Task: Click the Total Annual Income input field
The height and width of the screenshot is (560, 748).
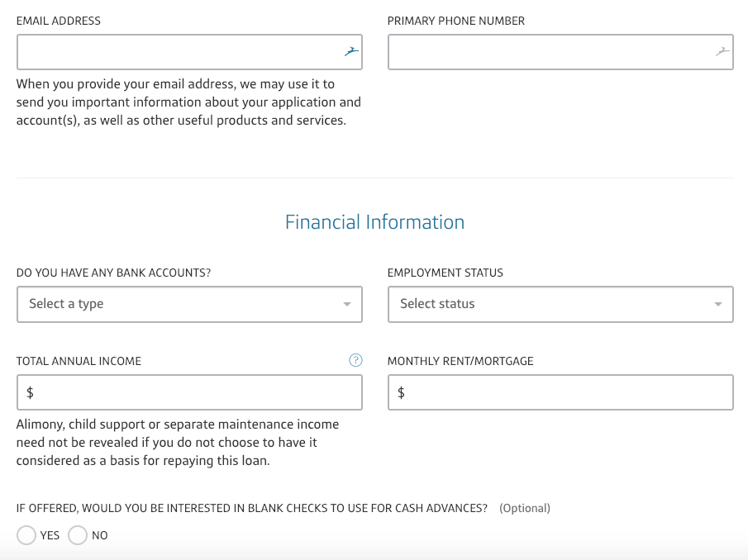Action: click(189, 392)
